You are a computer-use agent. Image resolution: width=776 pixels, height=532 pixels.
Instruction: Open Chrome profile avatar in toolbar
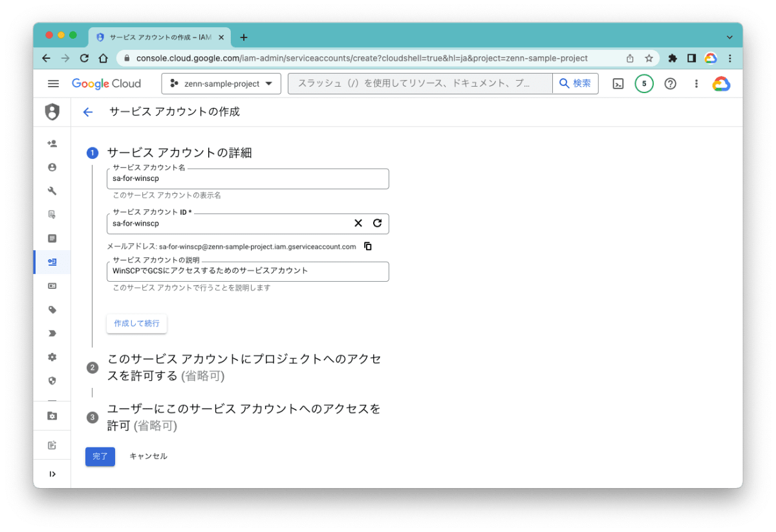711,58
